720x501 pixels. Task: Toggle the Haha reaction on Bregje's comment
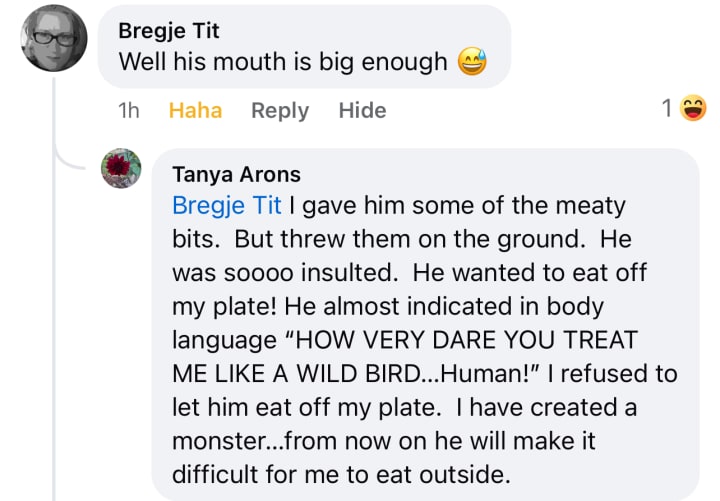click(195, 110)
